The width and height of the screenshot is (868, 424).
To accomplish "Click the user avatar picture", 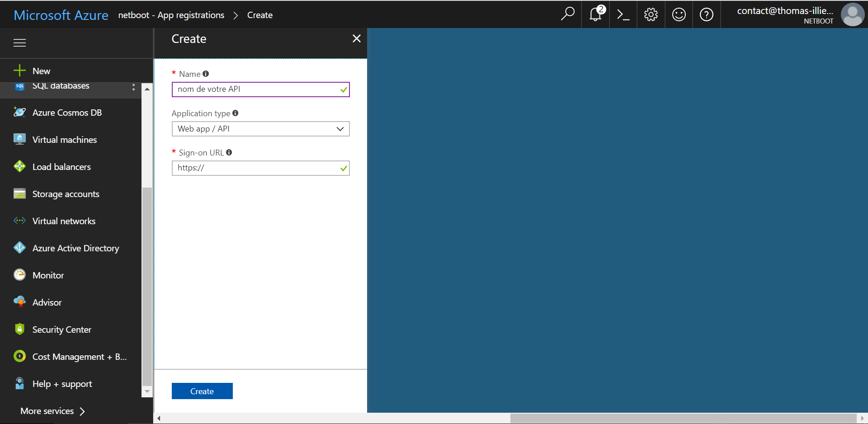I will coord(853,14).
